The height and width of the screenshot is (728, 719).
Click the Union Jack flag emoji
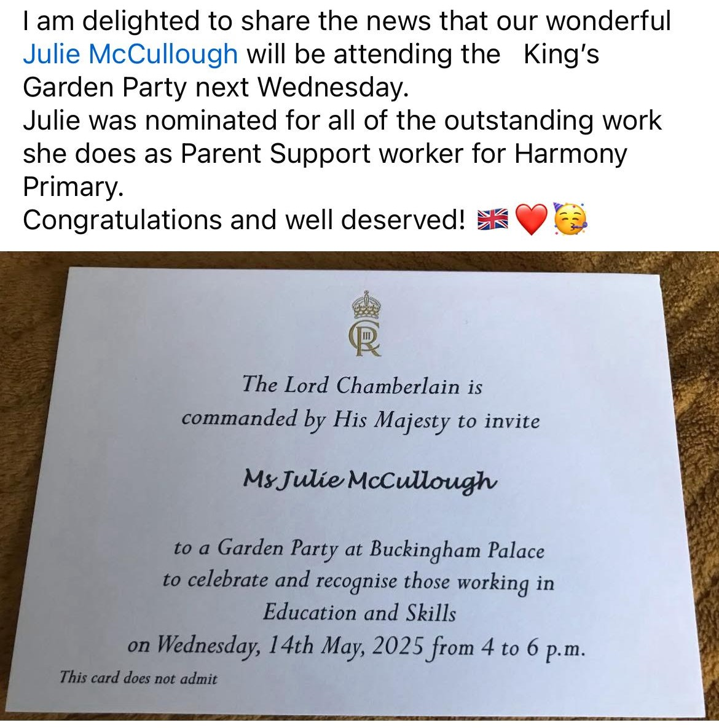[493, 219]
